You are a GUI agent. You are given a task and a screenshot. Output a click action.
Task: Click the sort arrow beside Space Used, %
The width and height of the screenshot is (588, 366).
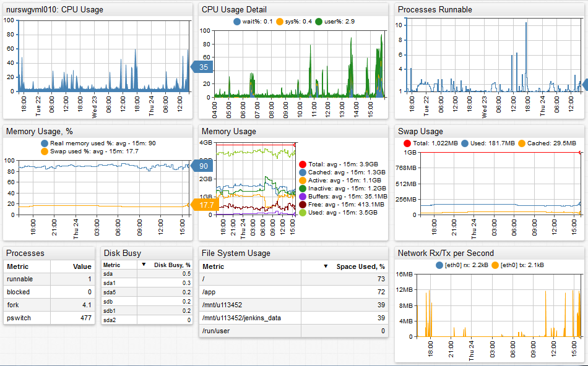(325, 266)
